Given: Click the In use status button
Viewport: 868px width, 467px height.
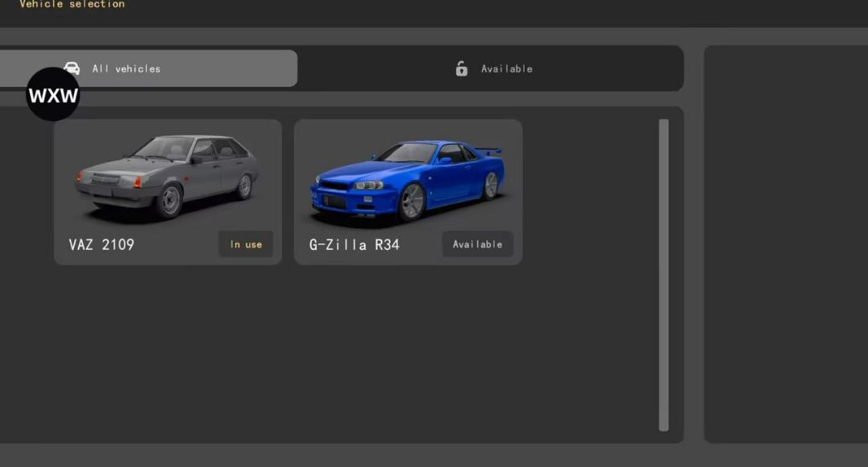Looking at the screenshot, I should click(x=246, y=244).
